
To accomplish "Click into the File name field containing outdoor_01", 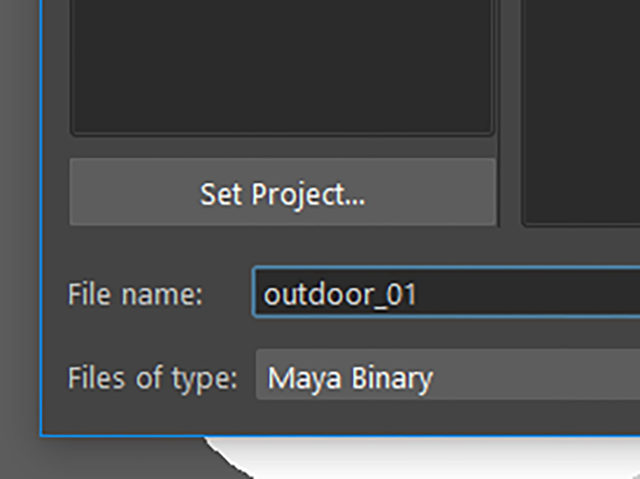I will tap(447, 292).
